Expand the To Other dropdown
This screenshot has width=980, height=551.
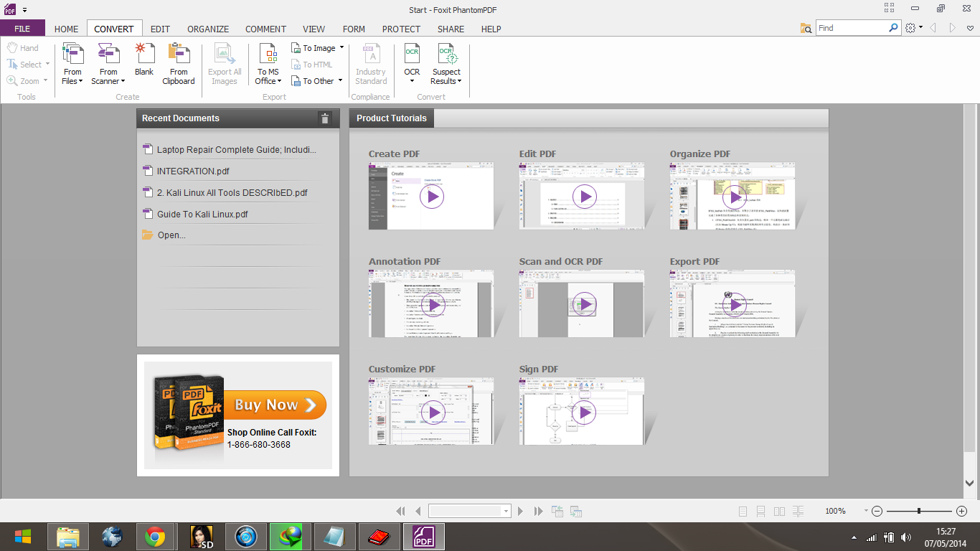339,81
